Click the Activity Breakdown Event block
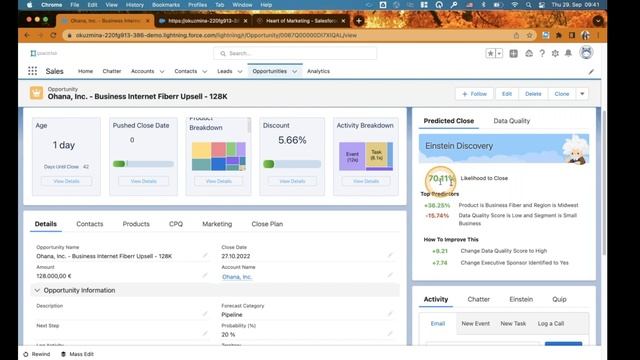This screenshot has width=640, height=360. pyautogui.click(x=352, y=156)
